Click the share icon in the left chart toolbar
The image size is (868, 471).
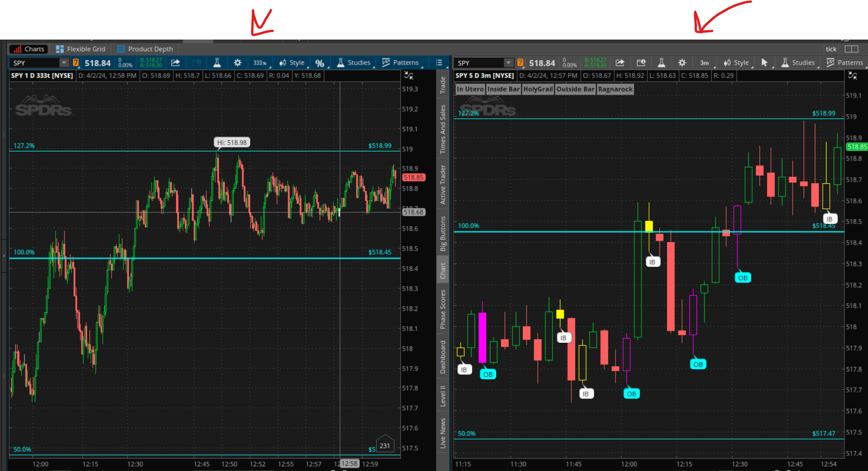click(175, 63)
